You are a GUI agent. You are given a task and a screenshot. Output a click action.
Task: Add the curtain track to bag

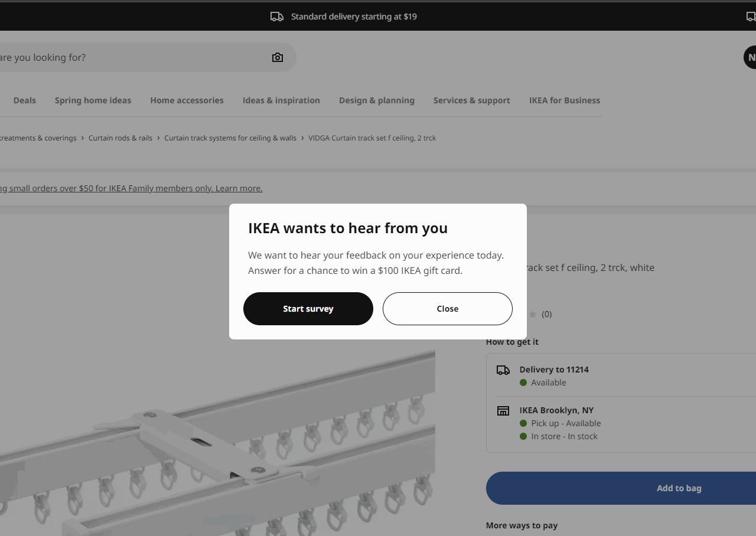click(x=679, y=488)
